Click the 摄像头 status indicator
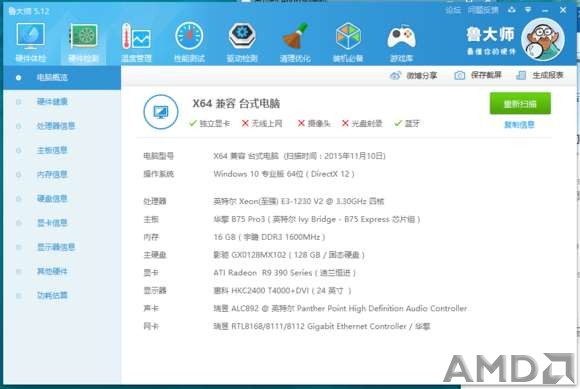 tap(314, 124)
